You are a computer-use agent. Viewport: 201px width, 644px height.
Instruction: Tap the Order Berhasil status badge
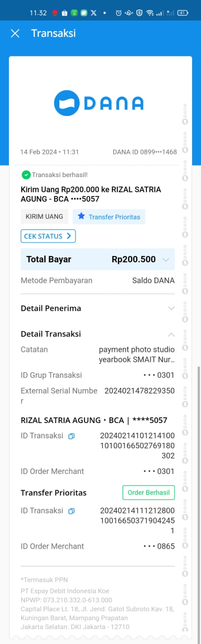click(x=149, y=492)
